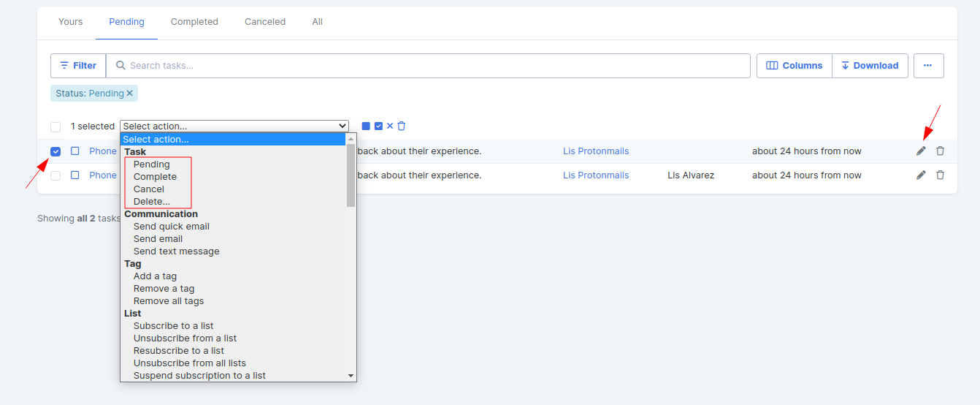
Task: Open the Lis Protonmails link in the Lis Alvarez row
Action: pos(596,175)
